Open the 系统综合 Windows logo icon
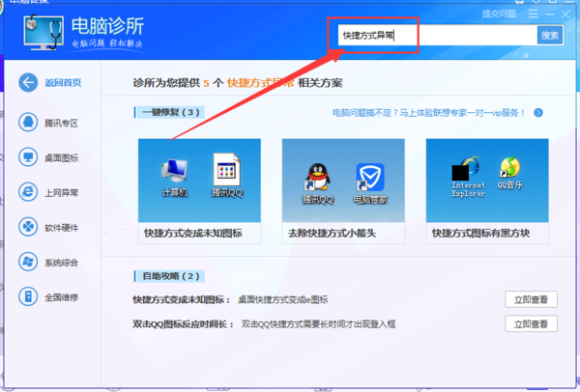Image resolution: width=580 pixels, height=392 pixels. [28, 262]
